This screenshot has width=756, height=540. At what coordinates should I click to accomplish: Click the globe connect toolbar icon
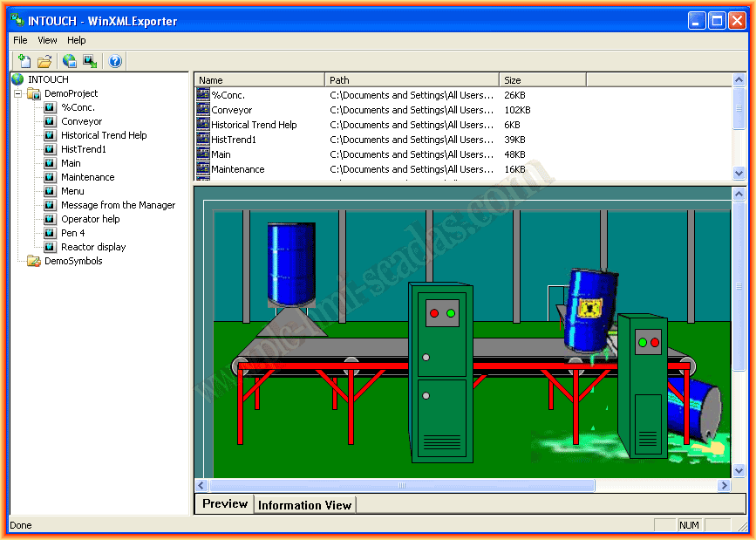point(69,61)
